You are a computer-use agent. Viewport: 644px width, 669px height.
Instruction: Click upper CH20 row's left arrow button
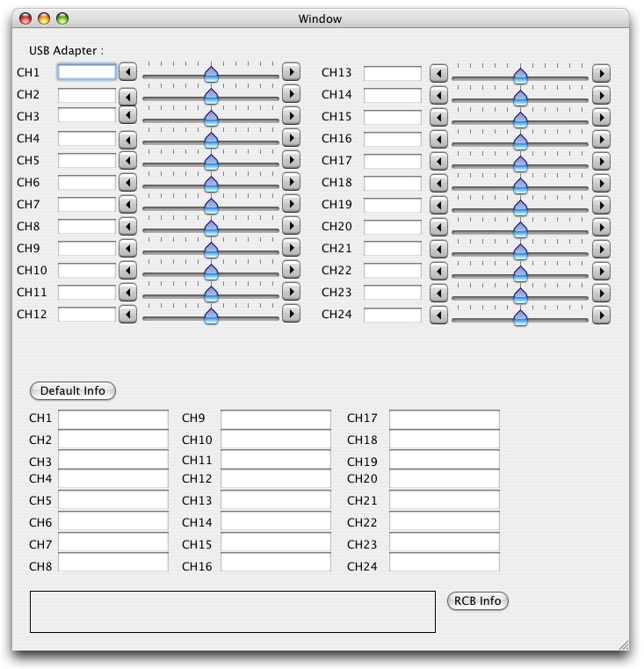(438, 228)
